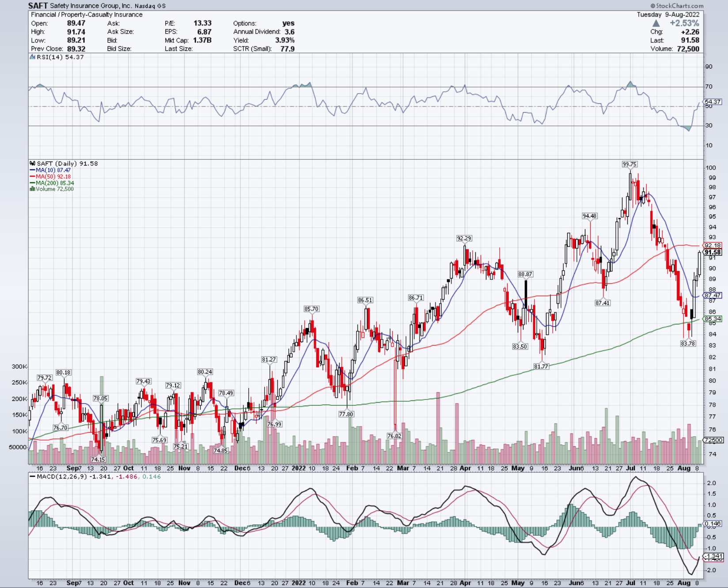Click the 79.72 high price label
Viewport: 728px width, 588px height.
tap(44, 378)
